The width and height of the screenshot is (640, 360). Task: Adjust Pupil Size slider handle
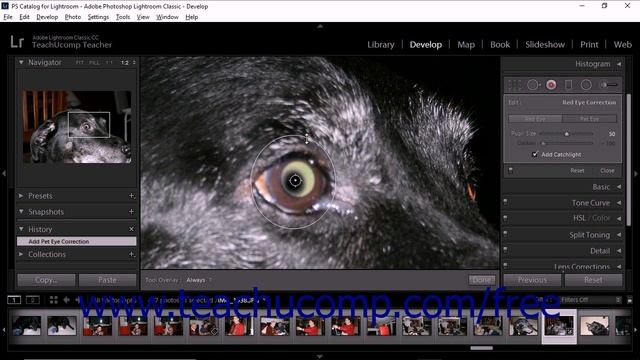tap(567, 134)
